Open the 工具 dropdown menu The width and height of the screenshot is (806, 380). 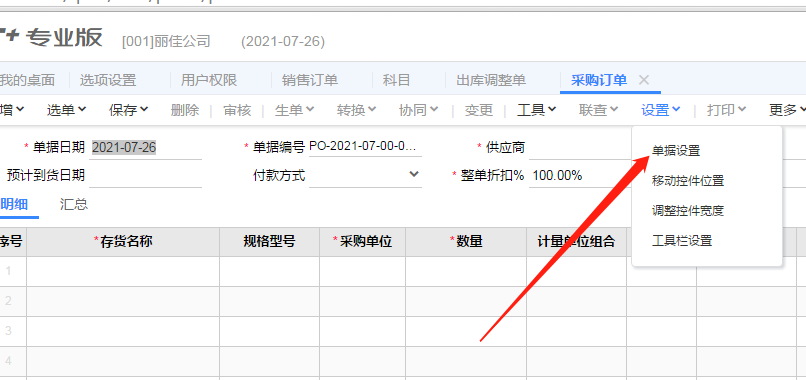click(537, 110)
